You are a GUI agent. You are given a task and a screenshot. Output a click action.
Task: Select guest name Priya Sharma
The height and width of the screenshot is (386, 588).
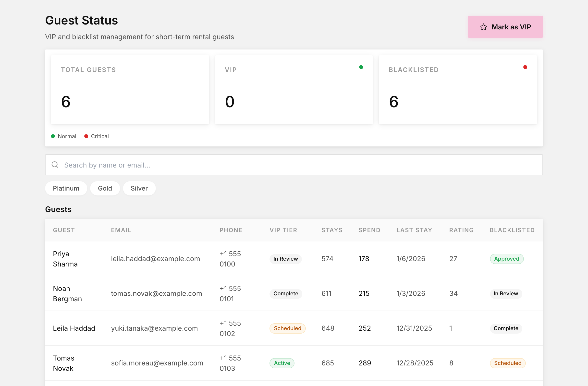65,259
